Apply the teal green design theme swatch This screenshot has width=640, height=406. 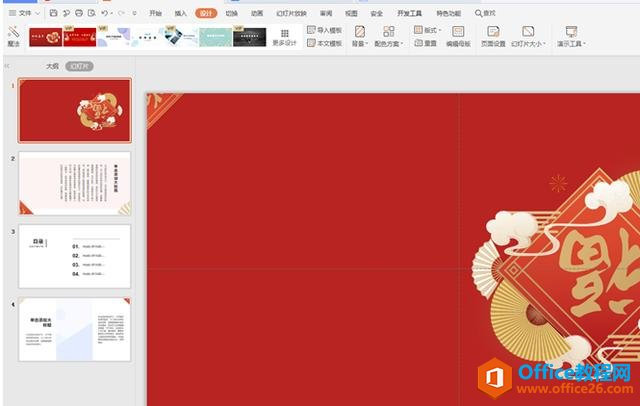(x=215, y=37)
